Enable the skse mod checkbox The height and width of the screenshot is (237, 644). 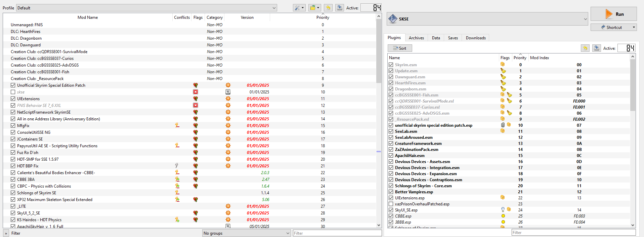tap(13, 92)
